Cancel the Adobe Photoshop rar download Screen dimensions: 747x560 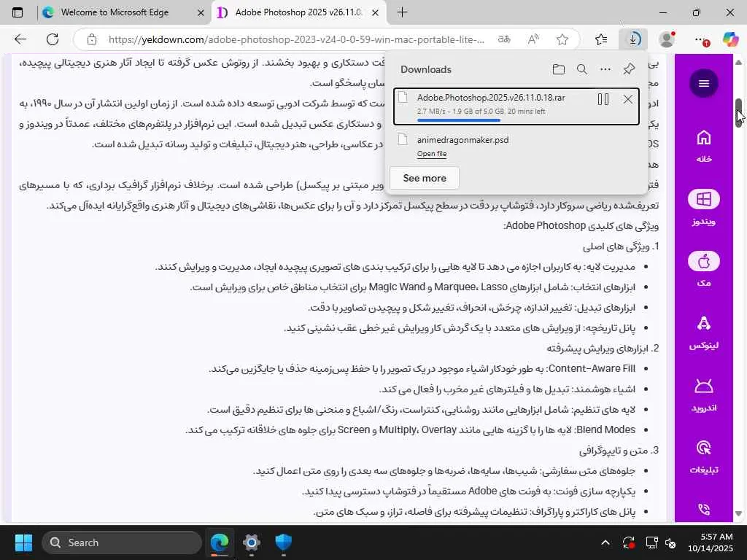pyautogui.click(x=628, y=99)
